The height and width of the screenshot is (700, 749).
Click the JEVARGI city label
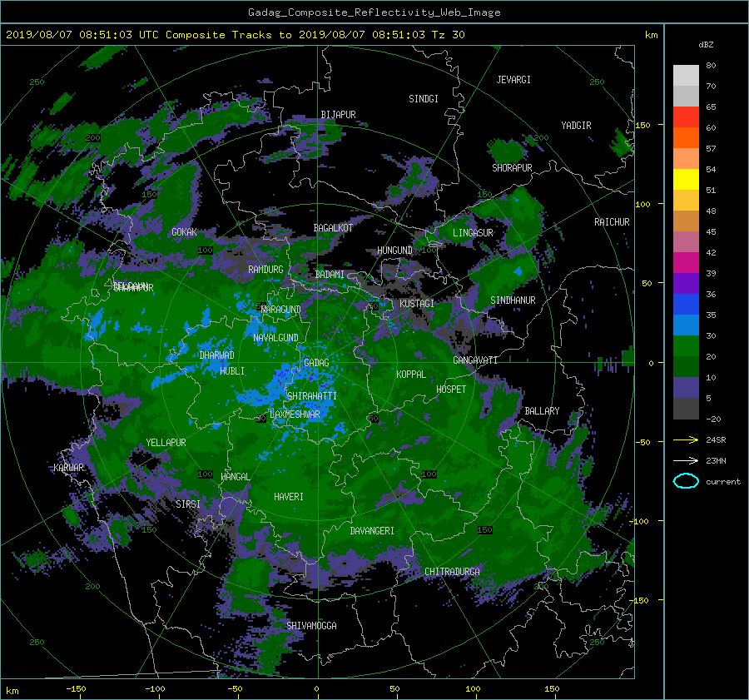513,80
